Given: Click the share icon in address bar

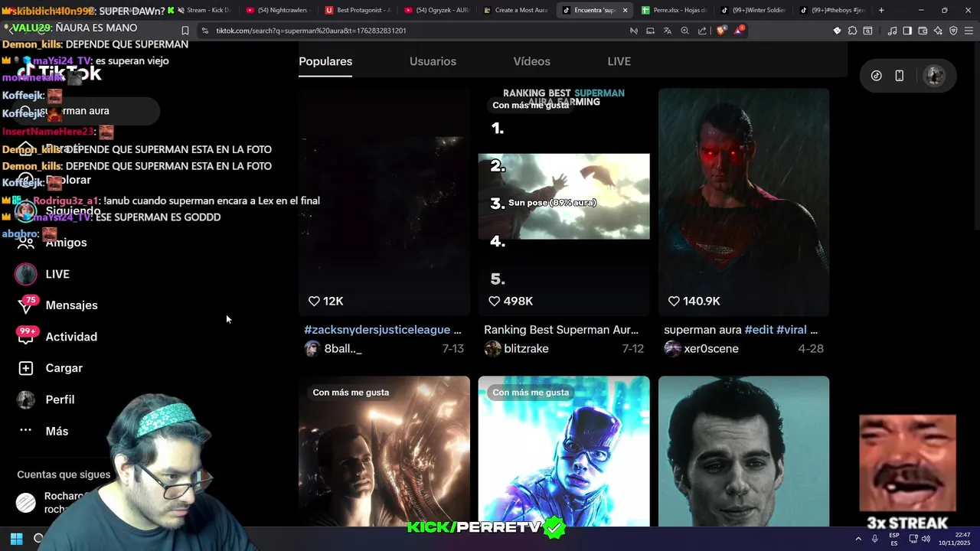Looking at the screenshot, I should tap(702, 31).
